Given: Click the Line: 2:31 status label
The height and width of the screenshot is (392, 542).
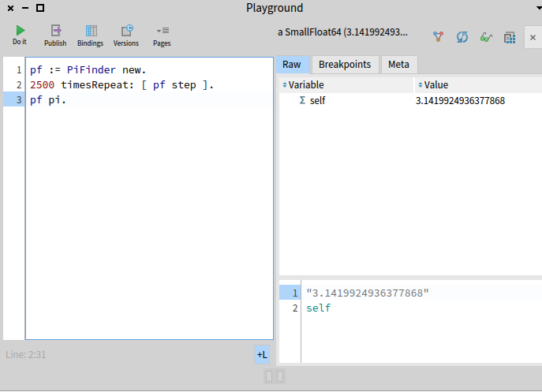Looking at the screenshot, I should [x=25, y=355].
